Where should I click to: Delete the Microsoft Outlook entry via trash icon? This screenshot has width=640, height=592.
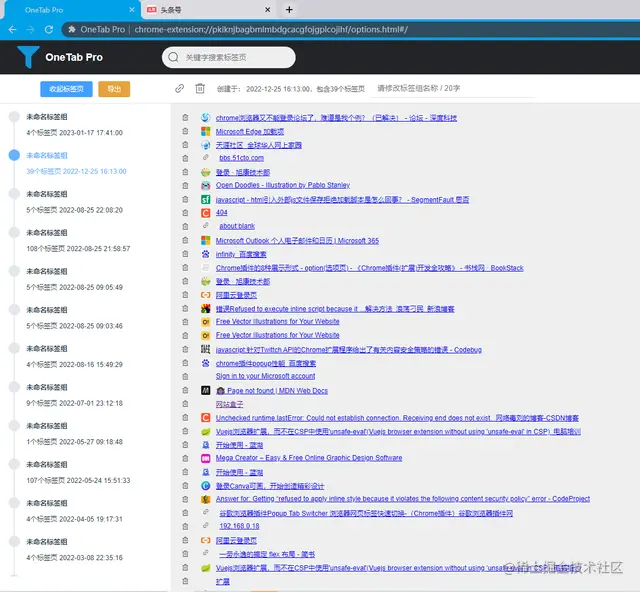(x=185, y=240)
